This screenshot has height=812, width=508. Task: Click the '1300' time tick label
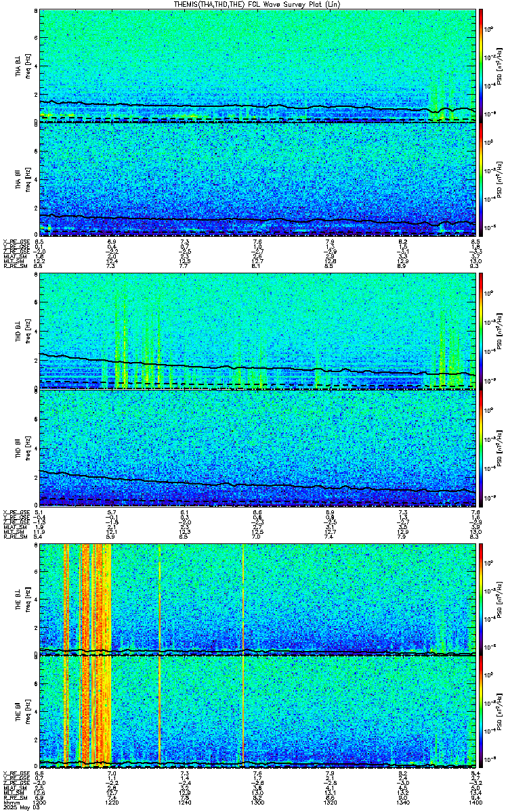(257, 801)
